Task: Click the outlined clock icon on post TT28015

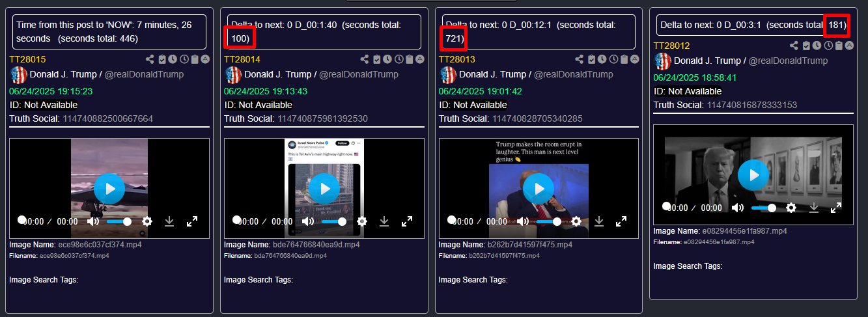Action: coord(184,59)
